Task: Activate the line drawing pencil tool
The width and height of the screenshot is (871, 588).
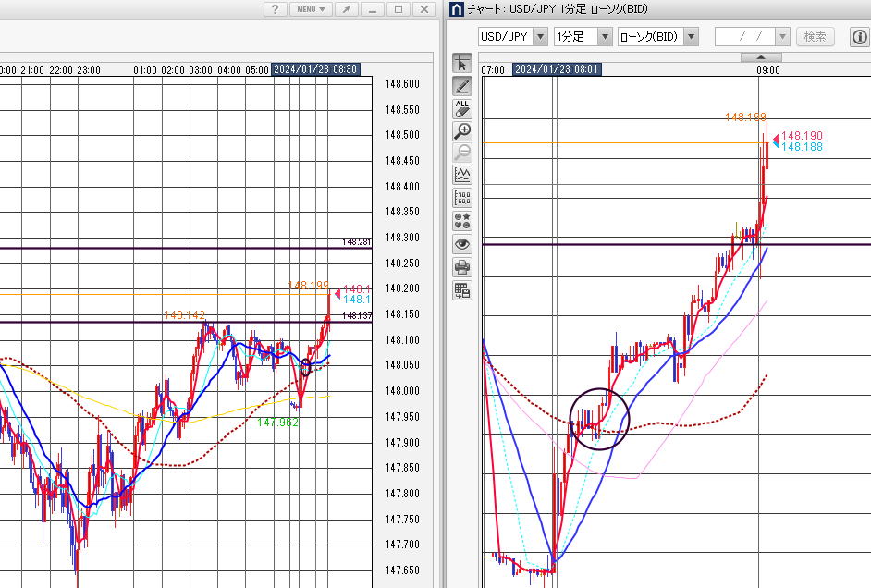Action: tap(462, 86)
